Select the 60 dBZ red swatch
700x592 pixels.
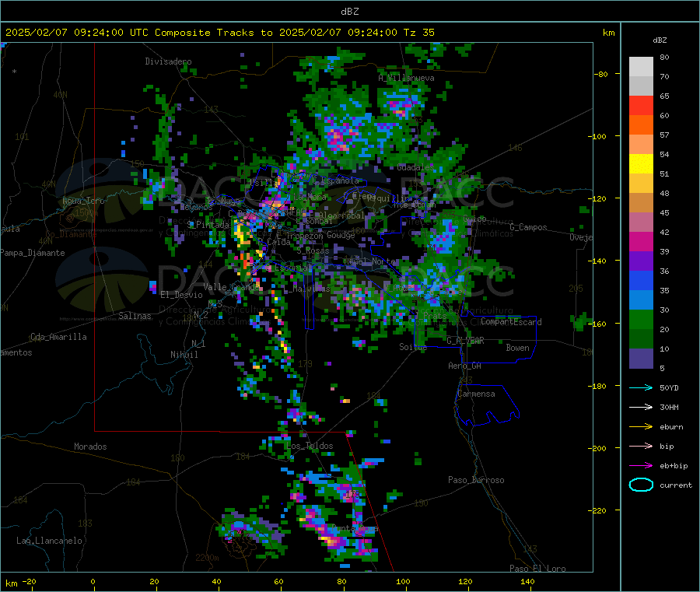click(641, 105)
